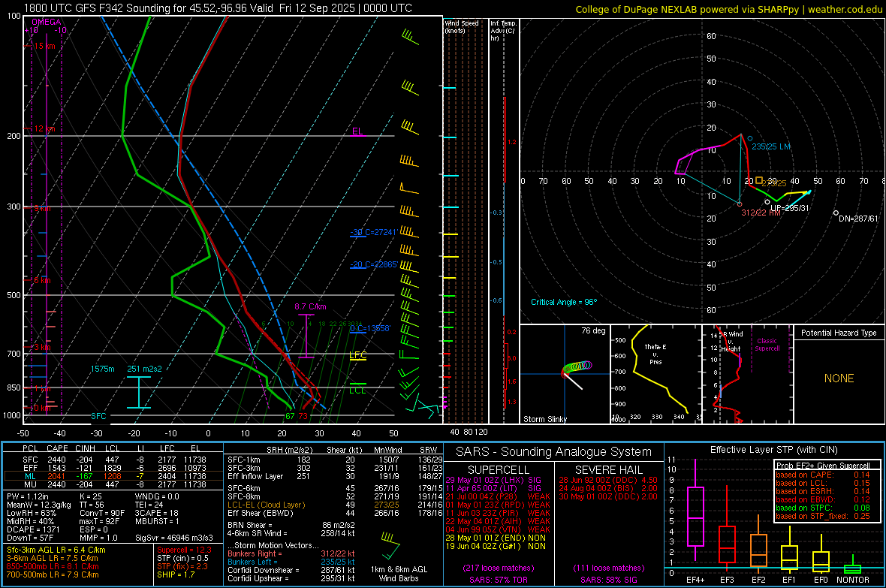Screen dimensions: 886x588
Task: Click the SHIP = 1.7 index
Action: (176, 574)
